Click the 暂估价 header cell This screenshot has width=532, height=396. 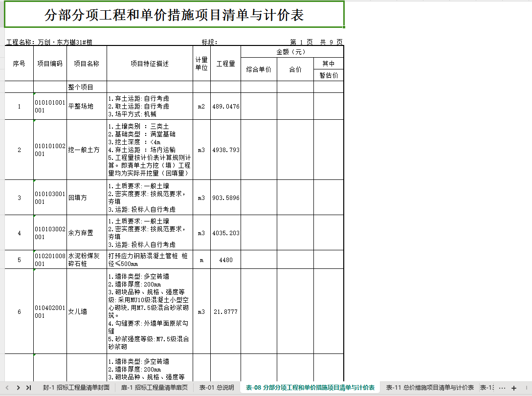point(329,75)
